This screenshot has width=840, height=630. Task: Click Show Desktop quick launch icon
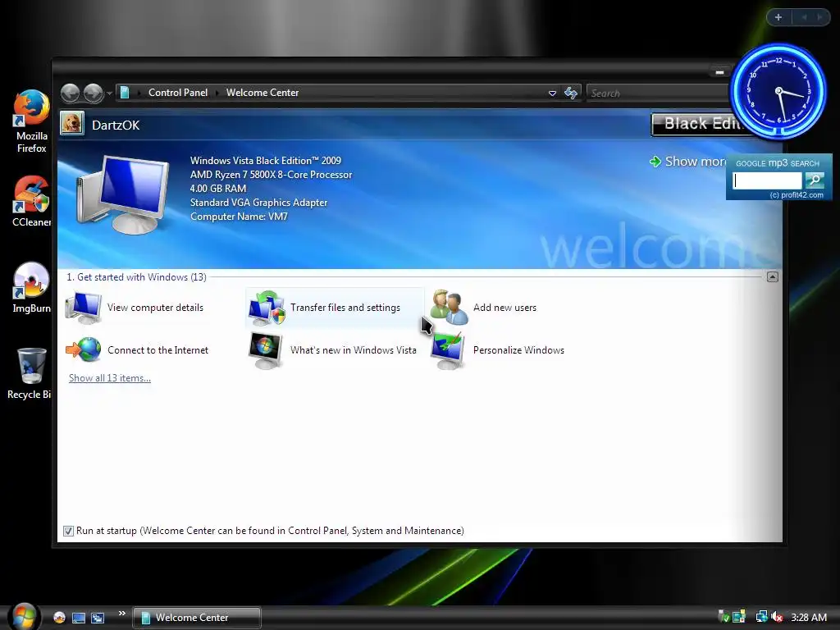[x=79, y=618]
